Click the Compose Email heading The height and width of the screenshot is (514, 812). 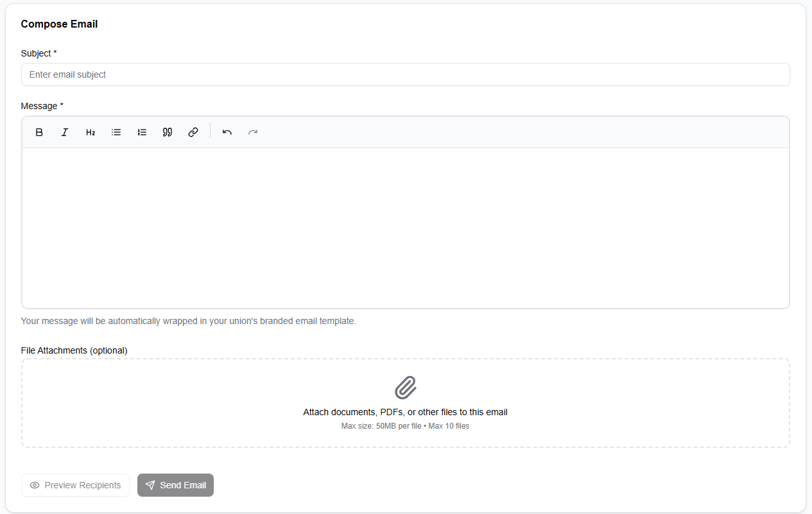(x=59, y=24)
